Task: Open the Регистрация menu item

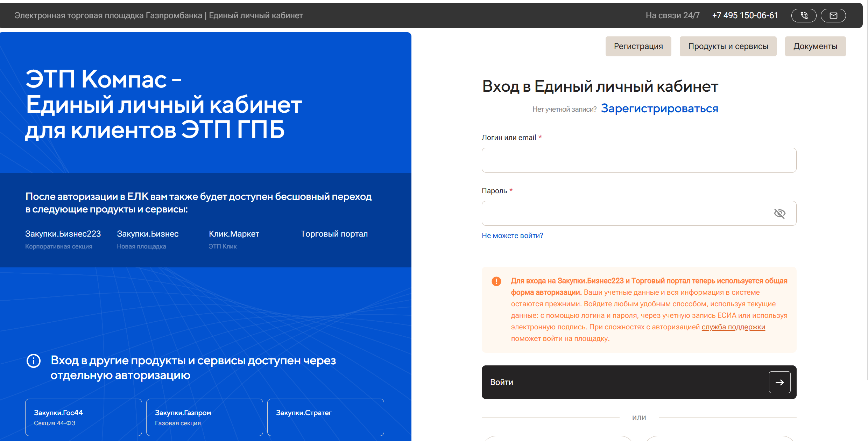Action: click(638, 46)
